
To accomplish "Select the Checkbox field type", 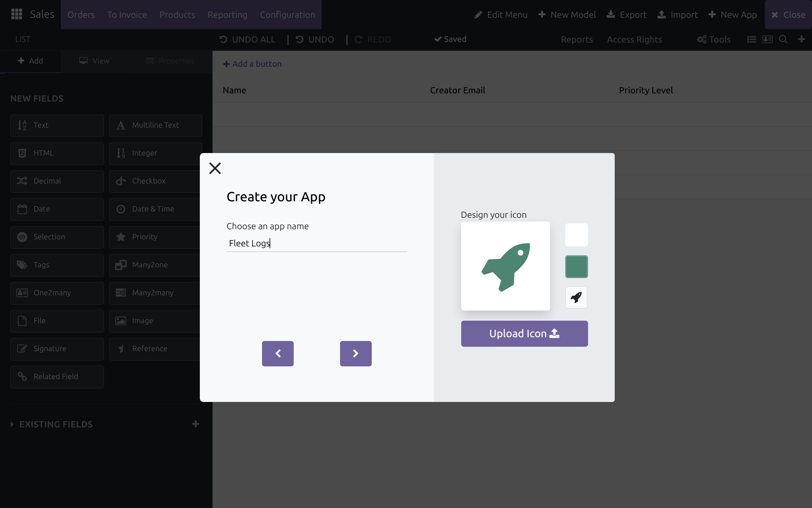I will click(155, 181).
